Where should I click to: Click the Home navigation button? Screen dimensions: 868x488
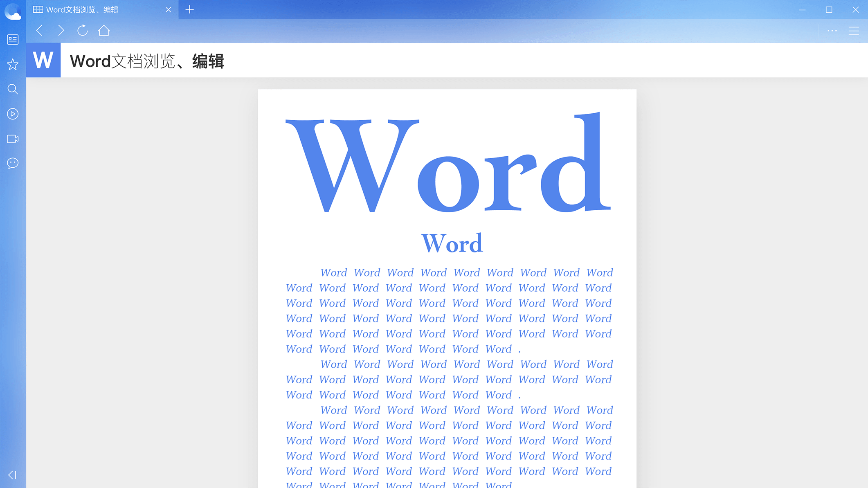pyautogui.click(x=104, y=30)
